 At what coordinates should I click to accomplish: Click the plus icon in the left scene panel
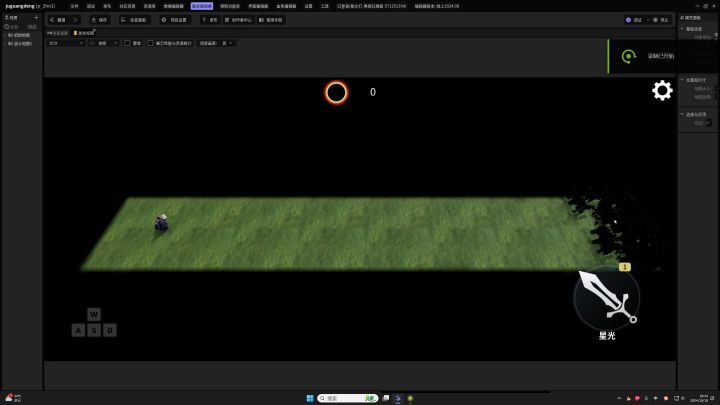coord(36,17)
